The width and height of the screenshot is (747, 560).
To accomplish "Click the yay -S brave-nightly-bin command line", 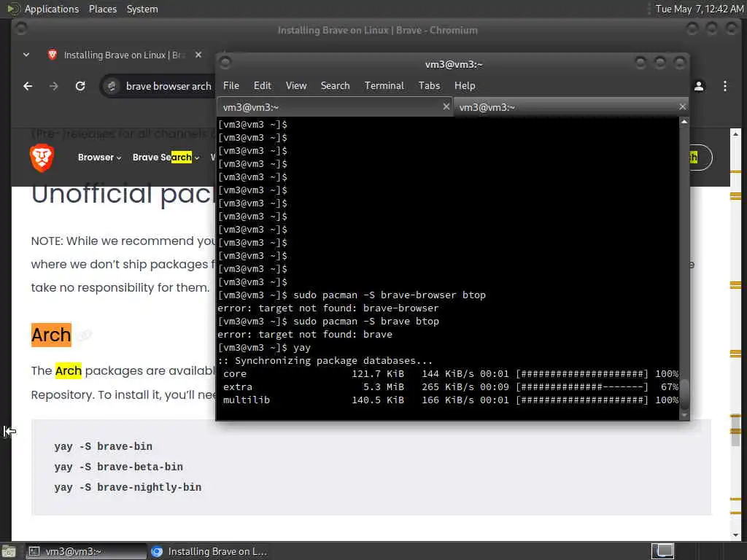I will click(x=128, y=488).
